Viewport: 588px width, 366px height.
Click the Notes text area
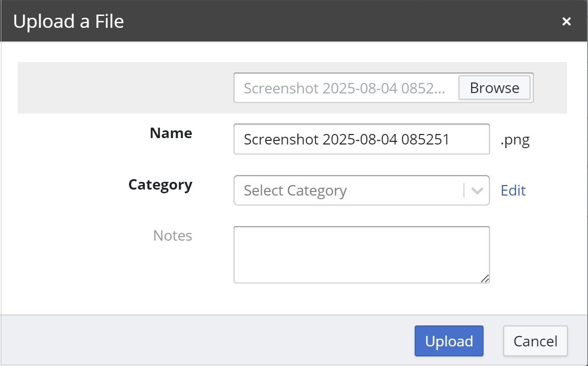click(x=361, y=253)
